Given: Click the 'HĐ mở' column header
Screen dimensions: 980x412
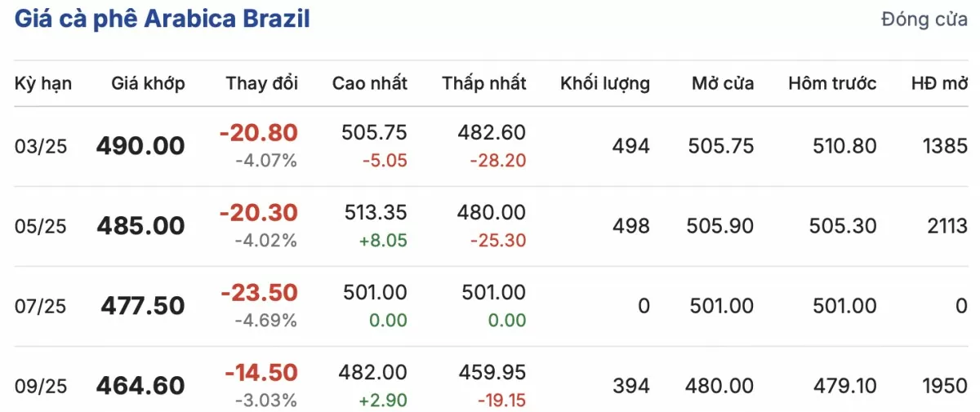Looking at the screenshot, I should click(939, 83).
